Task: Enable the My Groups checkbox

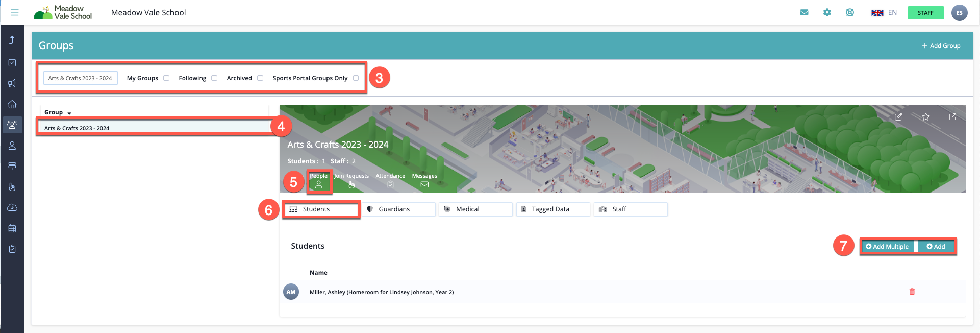Action: tap(166, 78)
